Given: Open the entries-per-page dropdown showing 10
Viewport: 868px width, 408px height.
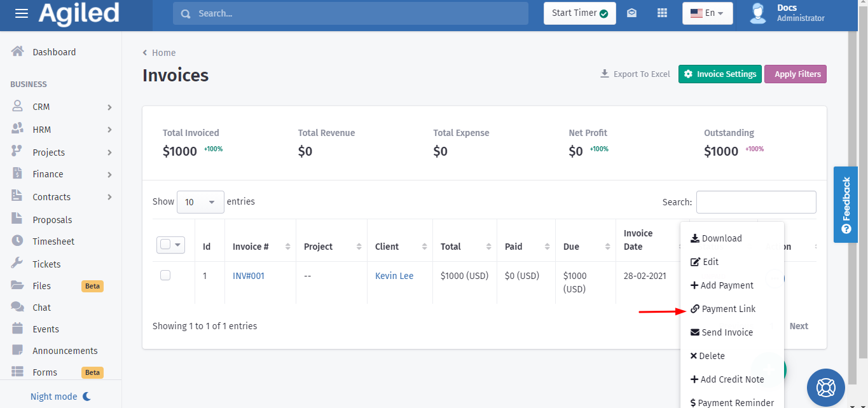Looking at the screenshot, I should pyautogui.click(x=200, y=202).
